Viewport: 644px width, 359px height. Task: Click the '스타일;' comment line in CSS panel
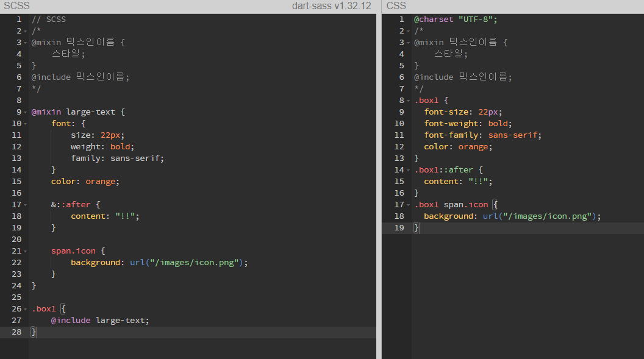pyautogui.click(x=451, y=54)
